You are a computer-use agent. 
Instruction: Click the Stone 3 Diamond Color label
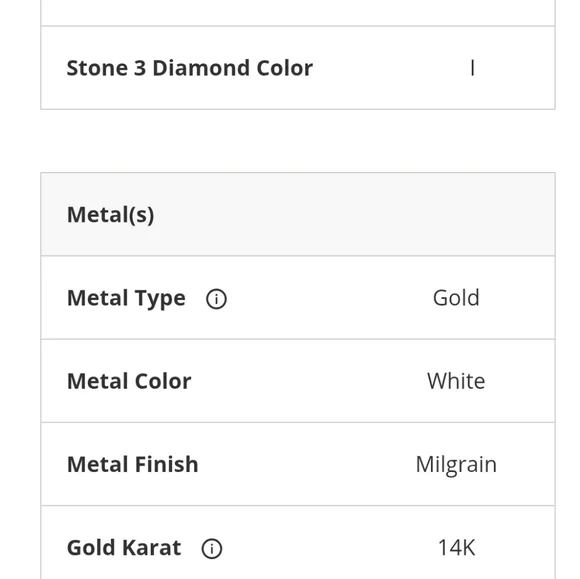190,68
